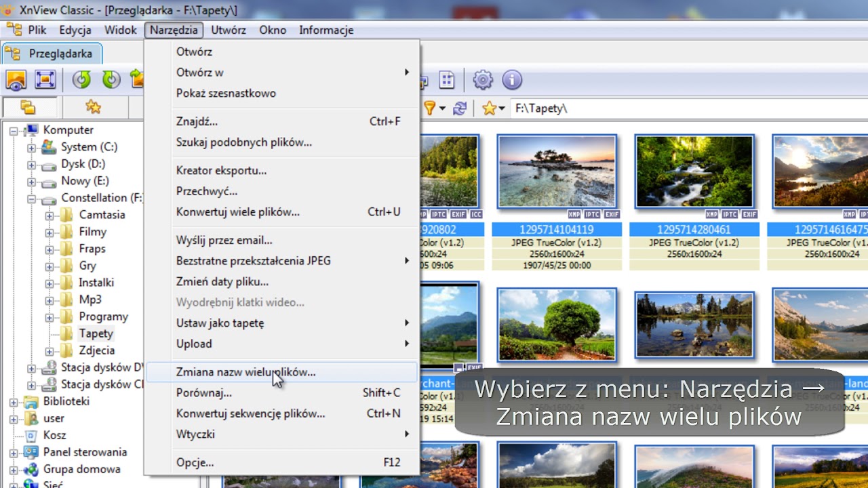The height and width of the screenshot is (488, 868).
Task: Click the F:\Tapety\ address path field
Action: (688, 108)
